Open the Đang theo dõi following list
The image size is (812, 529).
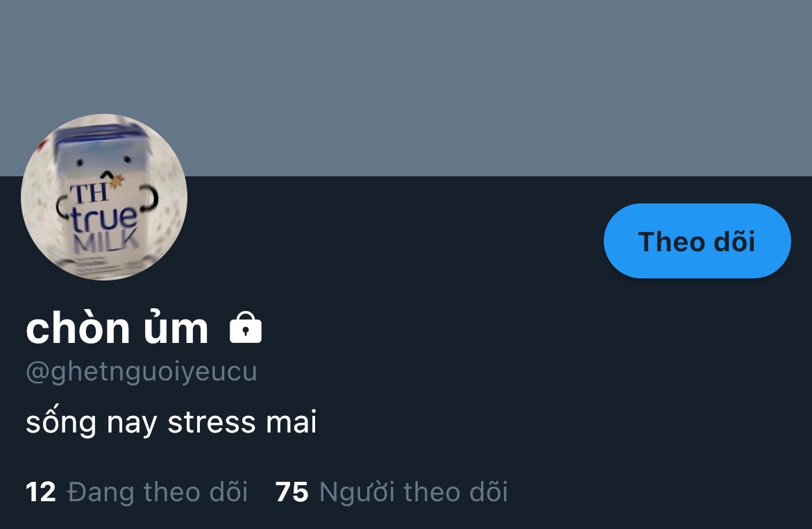point(137,492)
